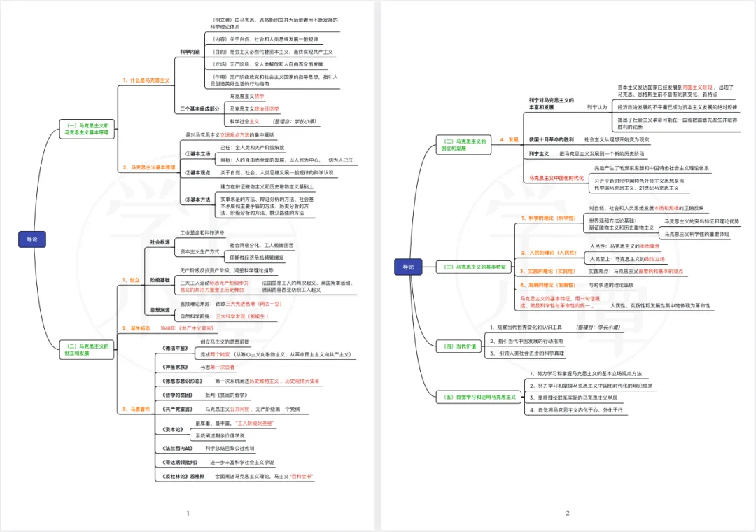Click the '③基本方法' node

tap(197, 199)
